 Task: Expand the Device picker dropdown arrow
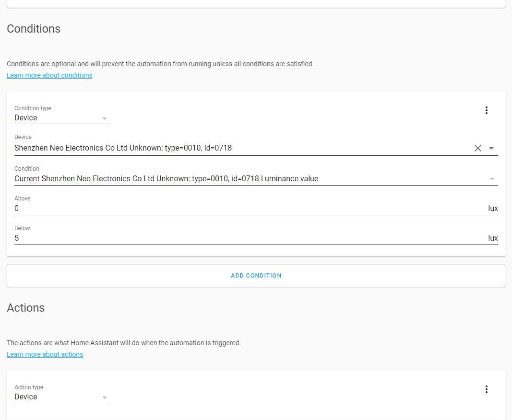[x=491, y=148]
